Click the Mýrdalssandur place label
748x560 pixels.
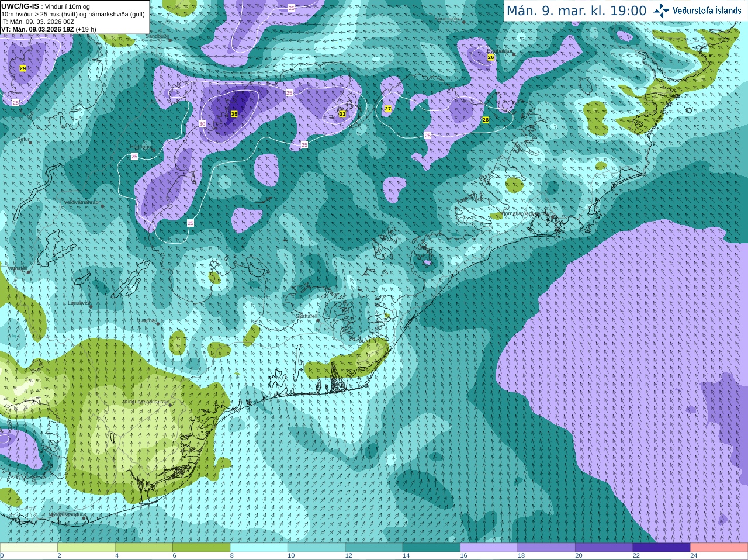click(65, 514)
